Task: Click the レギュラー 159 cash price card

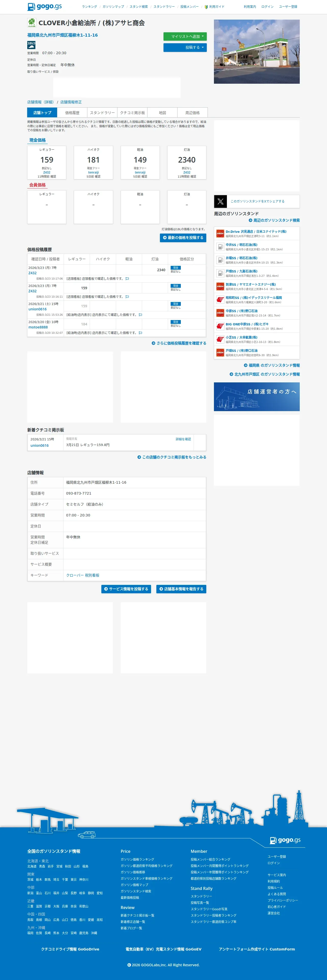Action: (47, 163)
